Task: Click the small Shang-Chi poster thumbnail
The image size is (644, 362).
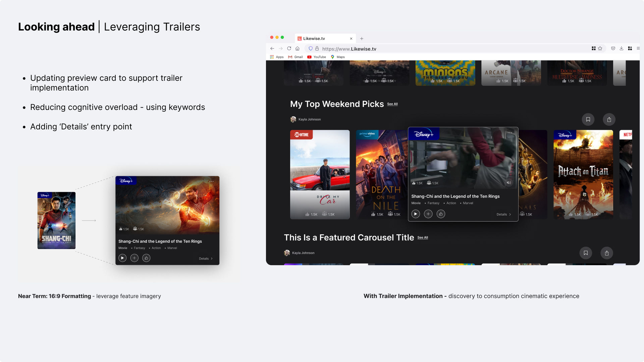Action: 56,221
